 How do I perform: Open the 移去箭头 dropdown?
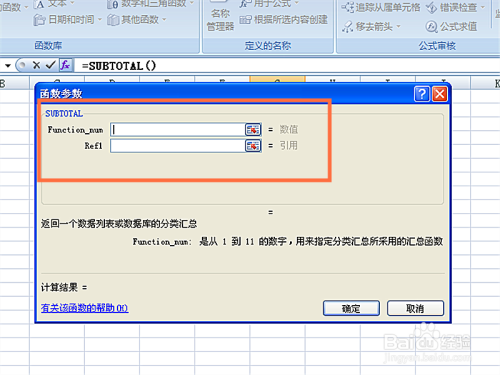(371, 26)
